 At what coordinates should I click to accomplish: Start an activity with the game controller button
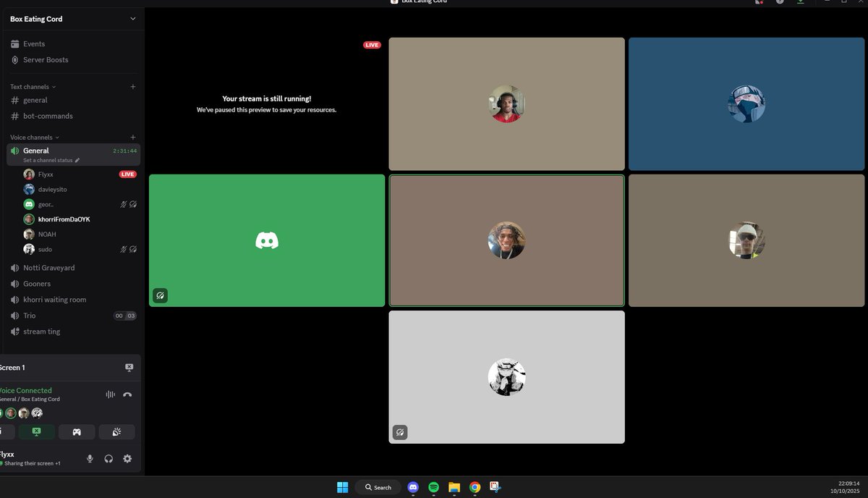pyautogui.click(x=77, y=432)
